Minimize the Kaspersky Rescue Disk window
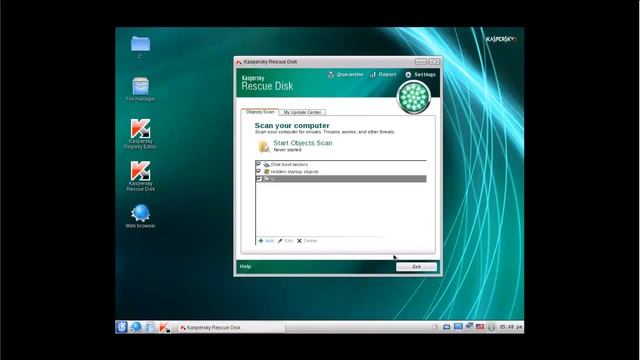The image size is (640, 360). [421, 62]
